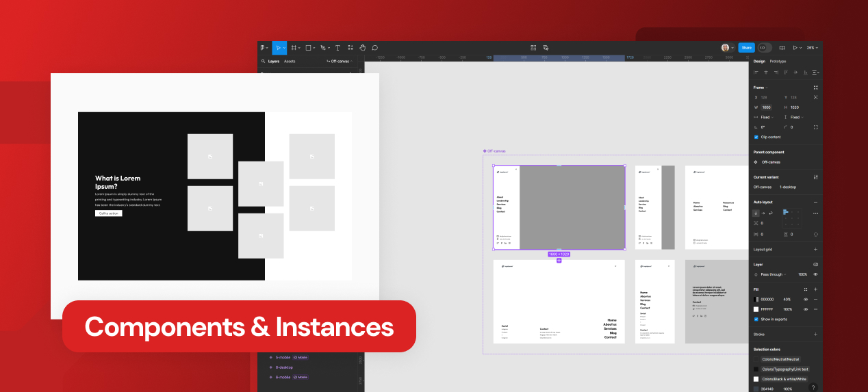
Task: Select the Text tool
Action: pos(337,48)
